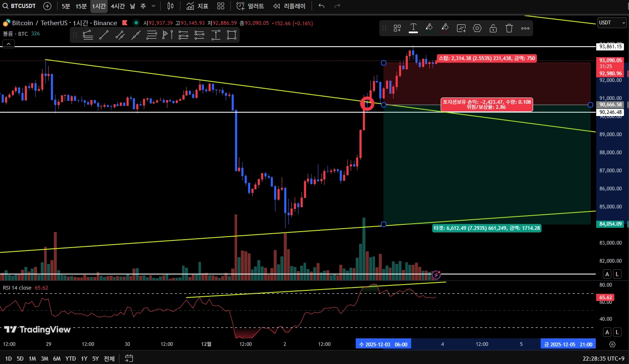Set the range to 3M

click(45, 359)
